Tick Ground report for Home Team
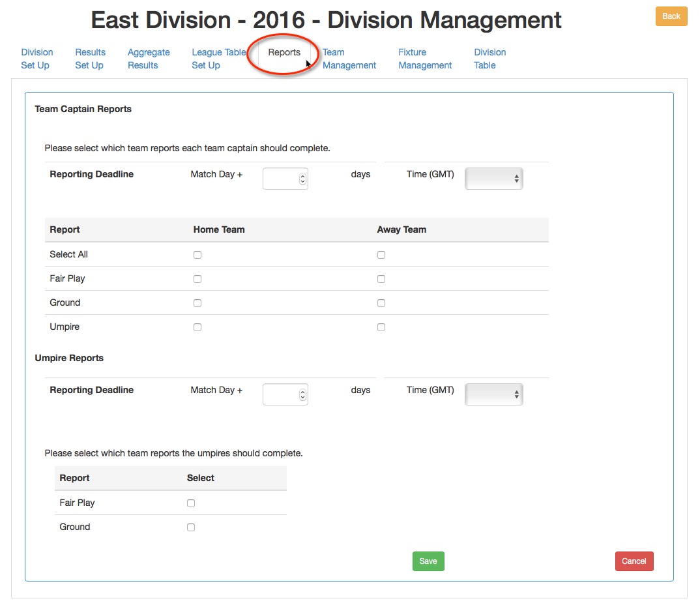 [197, 303]
